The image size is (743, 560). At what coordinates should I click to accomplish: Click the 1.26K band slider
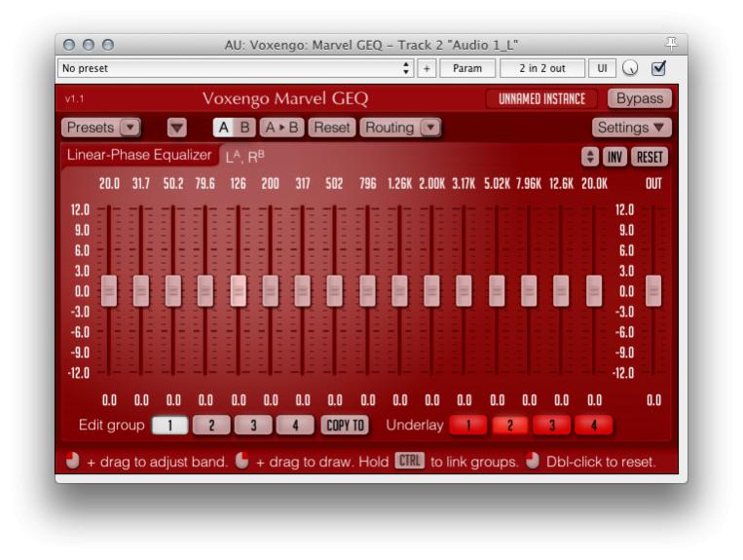399,290
